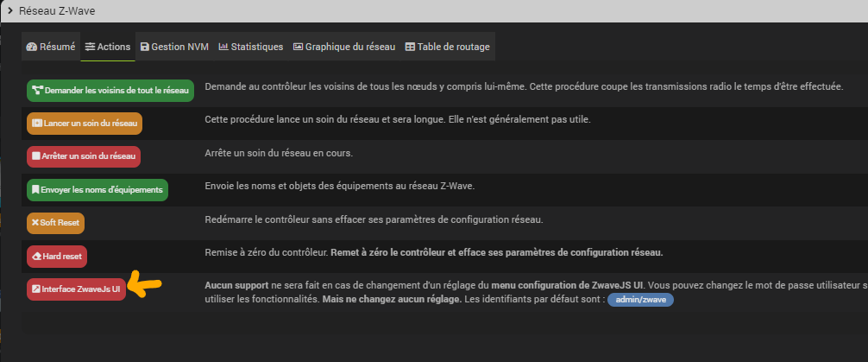This screenshot has height=362, width=868.
Task: Click the Soft Reset button
Action: click(x=55, y=223)
